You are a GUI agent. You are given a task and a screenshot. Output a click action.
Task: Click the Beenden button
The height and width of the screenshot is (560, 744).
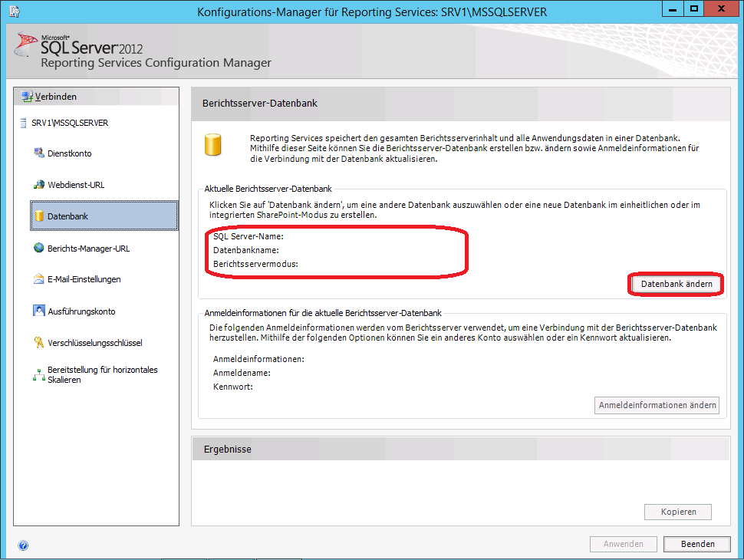697,544
